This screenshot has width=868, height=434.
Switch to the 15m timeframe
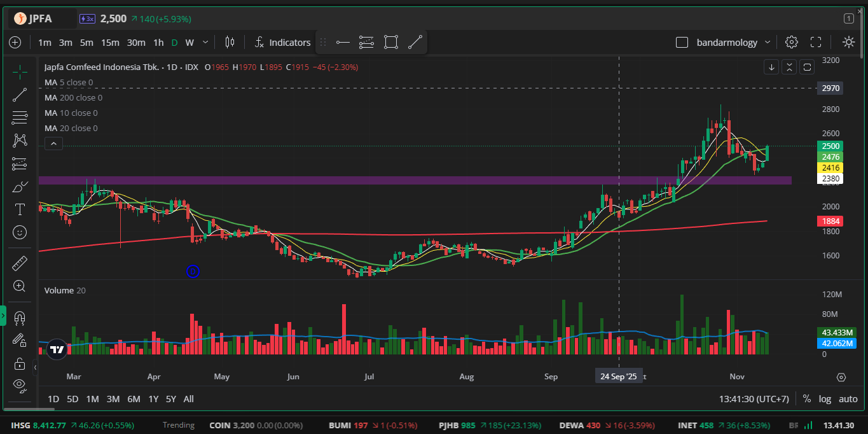tap(110, 42)
